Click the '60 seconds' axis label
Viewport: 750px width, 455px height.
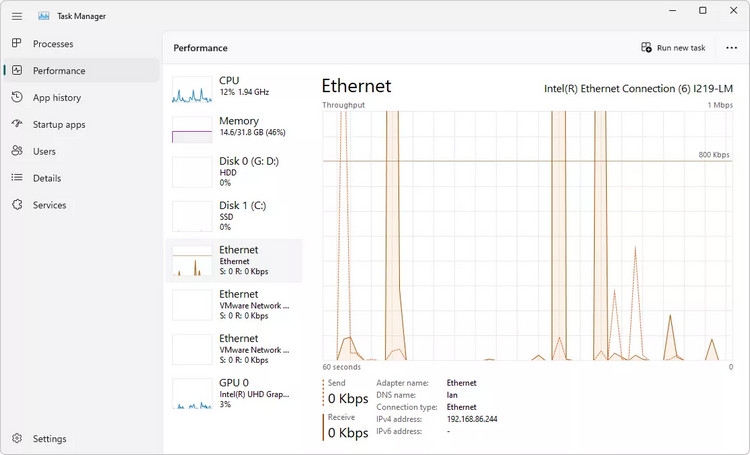pyautogui.click(x=342, y=367)
